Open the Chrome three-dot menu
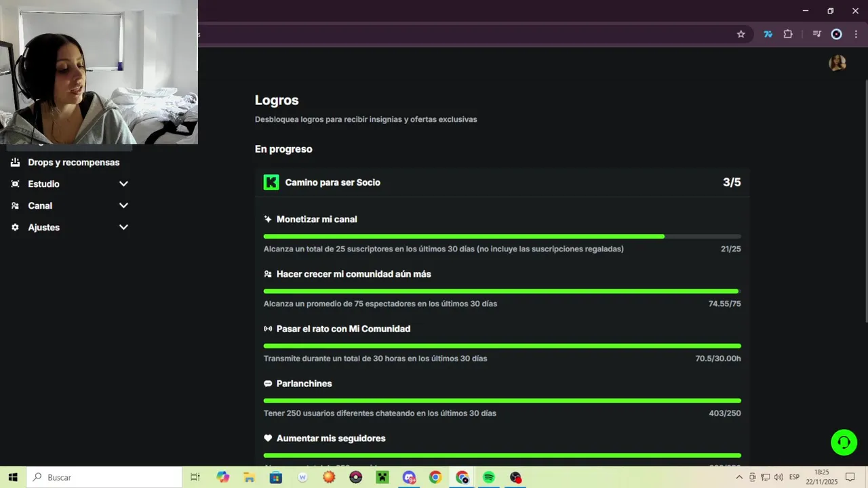Screen dimensions: 868x488 [856, 35]
